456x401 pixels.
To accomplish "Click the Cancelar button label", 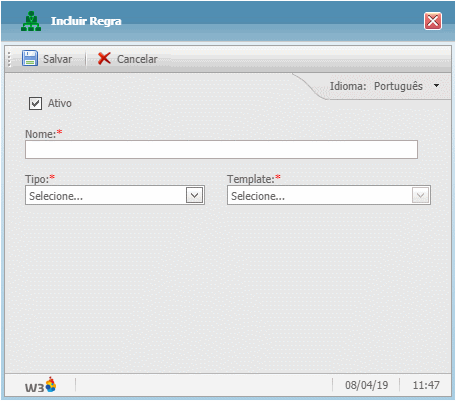I will click(x=137, y=59).
